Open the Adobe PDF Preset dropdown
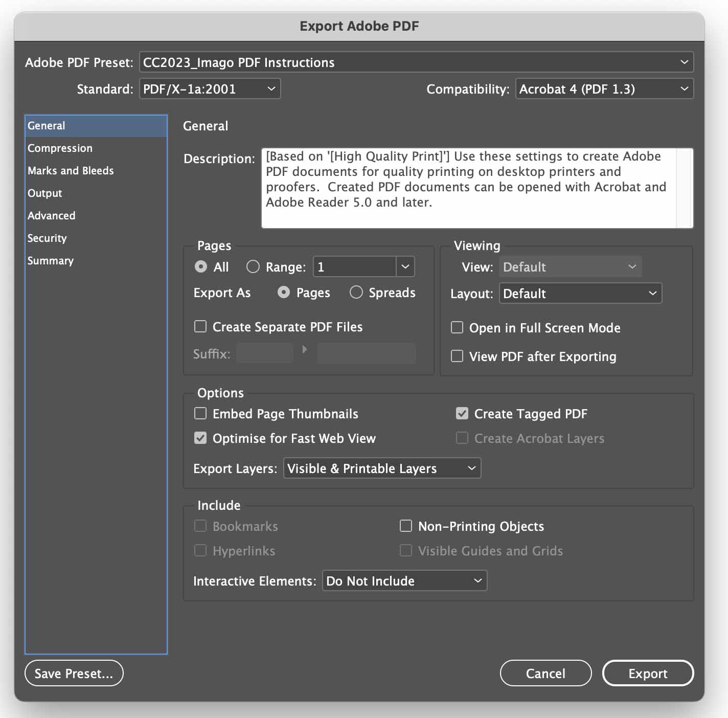Viewport: 728px width, 718px height. tap(416, 62)
